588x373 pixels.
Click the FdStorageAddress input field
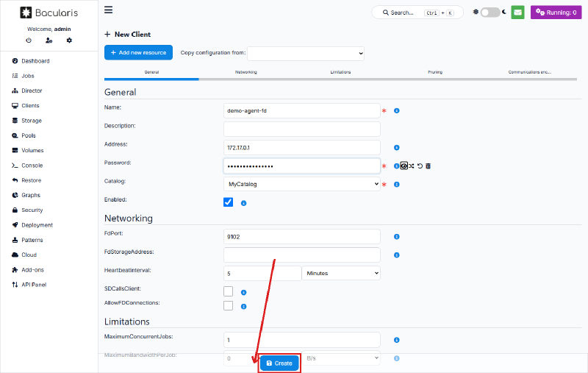point(302,255)
